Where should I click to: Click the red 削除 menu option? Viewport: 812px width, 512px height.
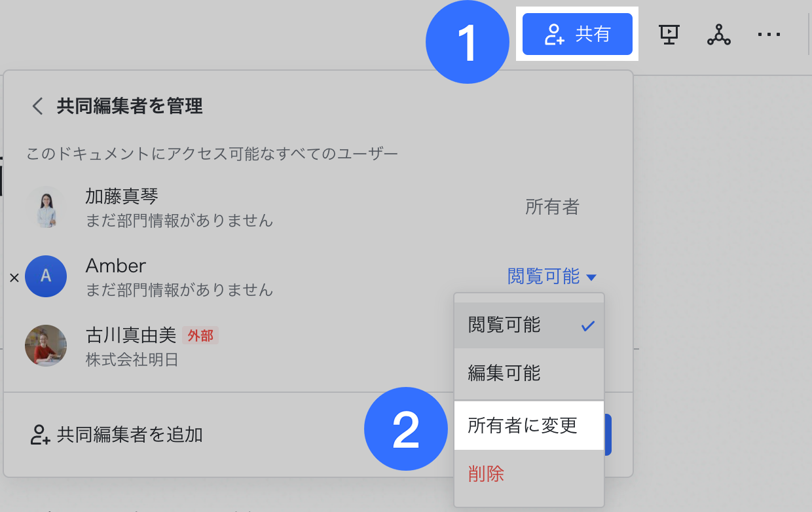tap(487, 474)
